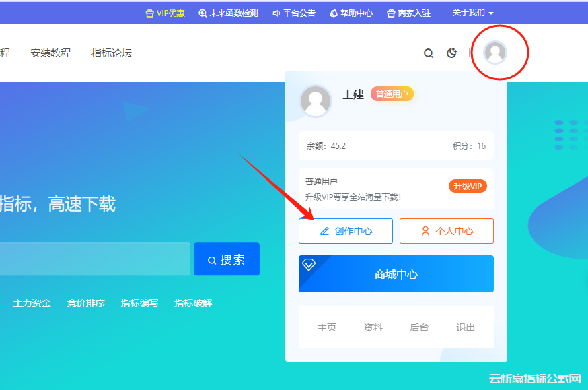
Task: Click the pencil icon in 创作中心 button
Action: point(325,231)
